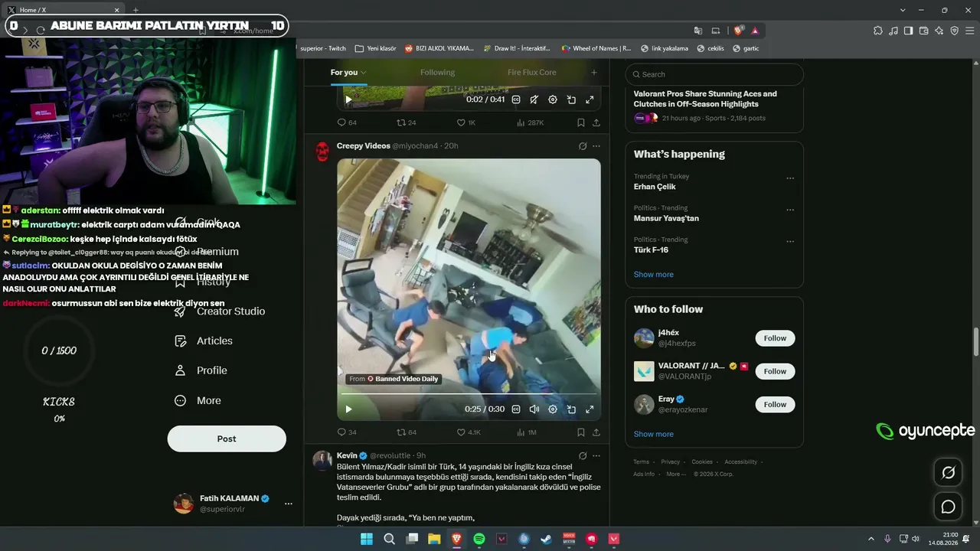980x551 pixels.
Task: Reply to the post with 64 replies
Action: 347,122
